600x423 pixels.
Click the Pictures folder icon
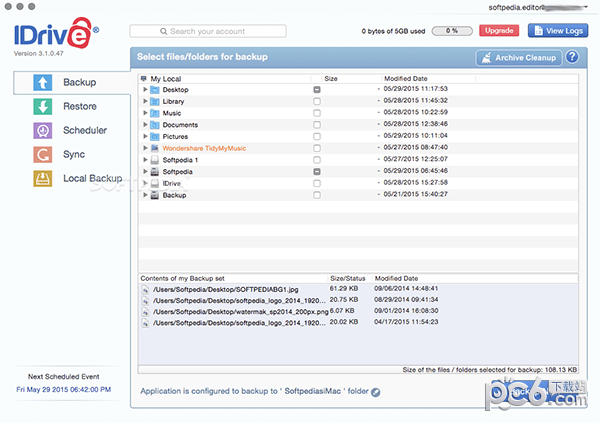pyautogui.click(x=155, y=137)
